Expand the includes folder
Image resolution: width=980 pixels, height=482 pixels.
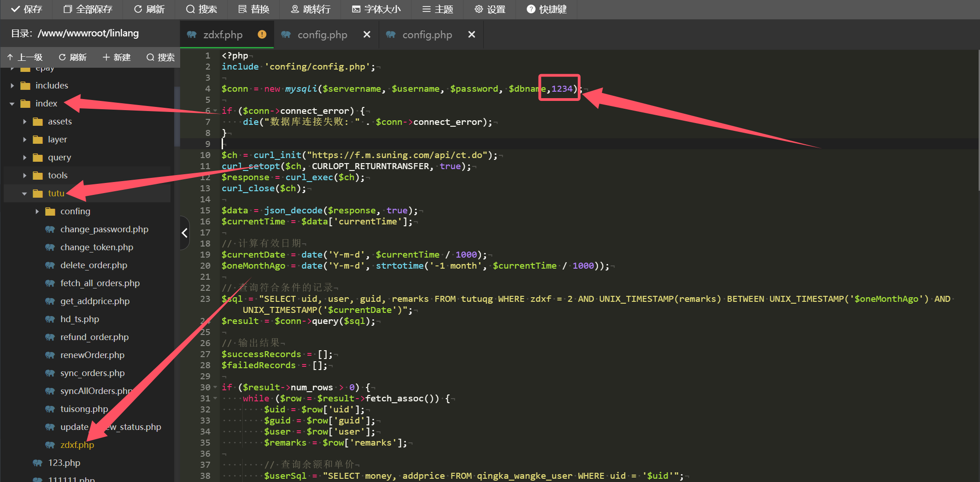coord(12,86)
